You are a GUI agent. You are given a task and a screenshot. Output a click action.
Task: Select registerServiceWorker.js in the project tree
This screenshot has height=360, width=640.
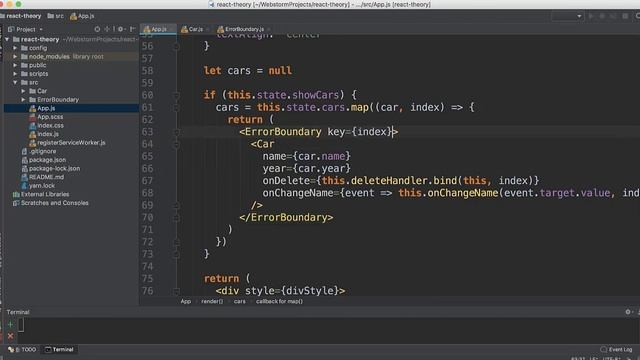[71, 142]
